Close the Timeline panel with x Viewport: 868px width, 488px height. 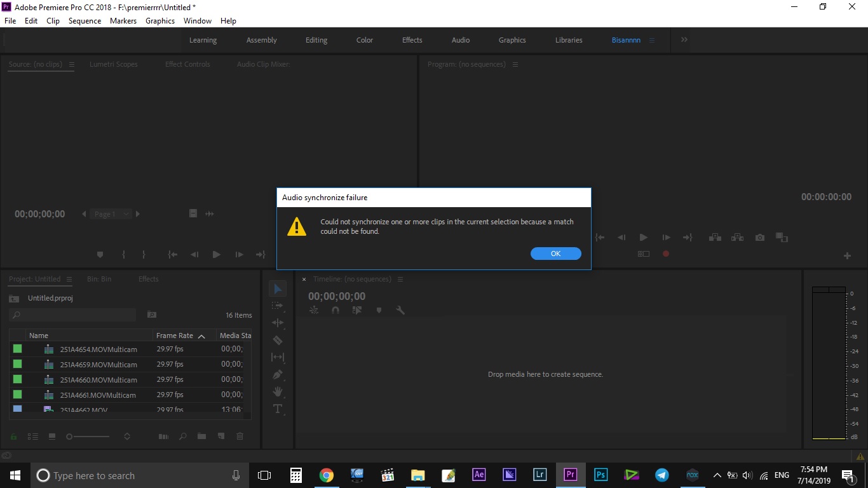(304, 279)
